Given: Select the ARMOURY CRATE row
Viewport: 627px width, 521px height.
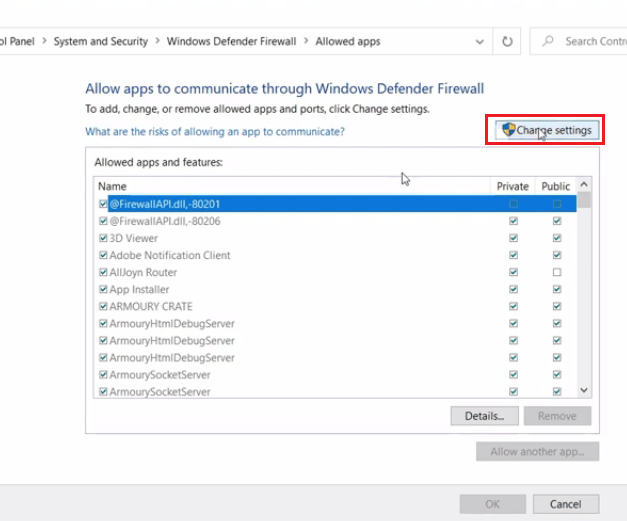Looking at the screenshot, I should tap(336, 306).
